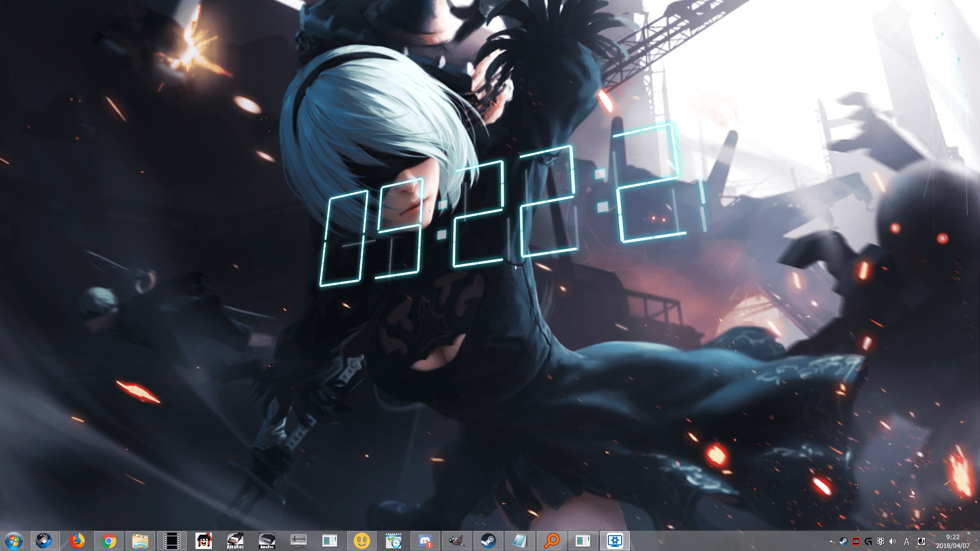Open GIMP from the taskbar
Image resolution: width=980 pixels, height=551 pixels.
[457, 541]
